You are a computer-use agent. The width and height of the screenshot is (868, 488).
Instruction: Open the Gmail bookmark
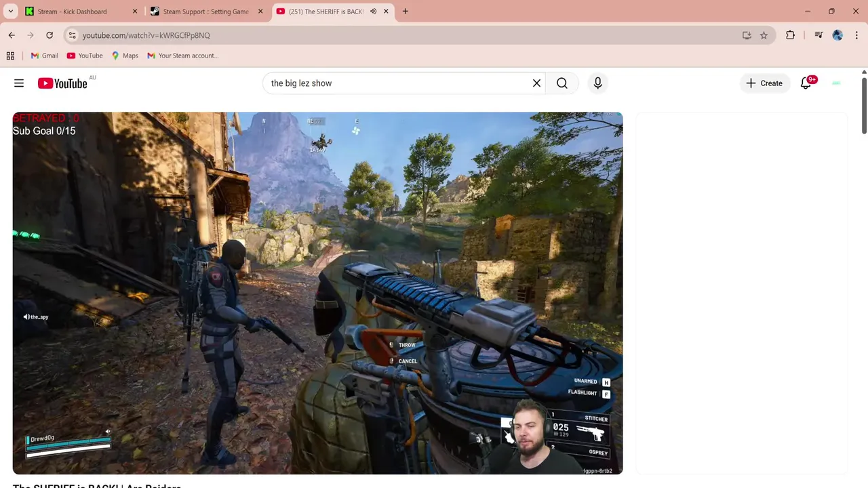tap(45, 56)
